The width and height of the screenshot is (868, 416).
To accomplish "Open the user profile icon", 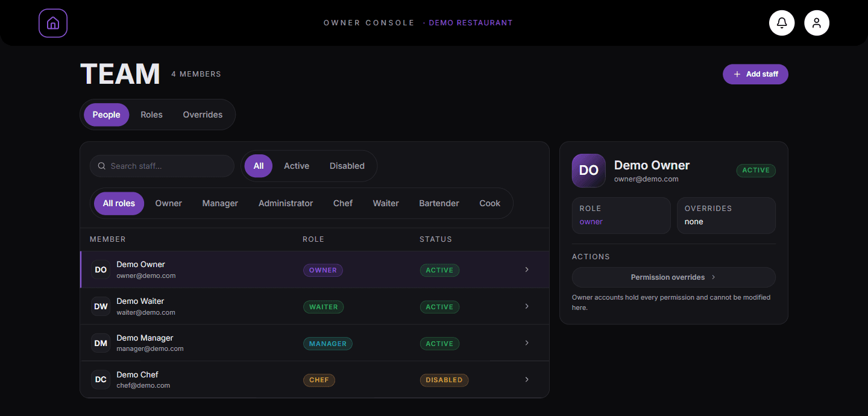I will coord(817,23).
